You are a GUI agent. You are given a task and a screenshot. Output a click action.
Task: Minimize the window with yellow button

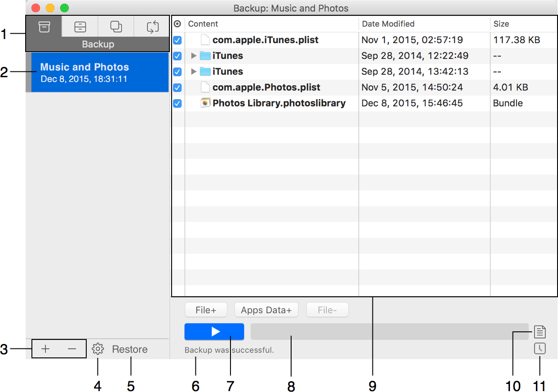50,8
